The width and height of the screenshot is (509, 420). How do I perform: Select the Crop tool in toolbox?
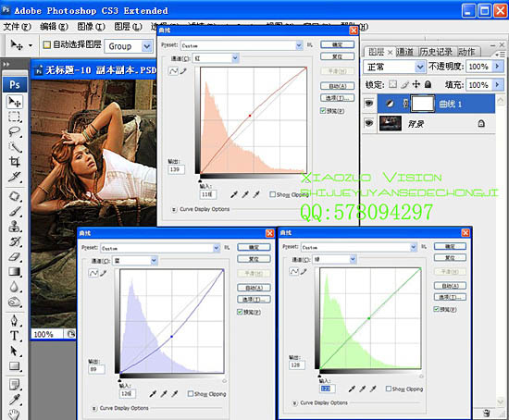14,161
